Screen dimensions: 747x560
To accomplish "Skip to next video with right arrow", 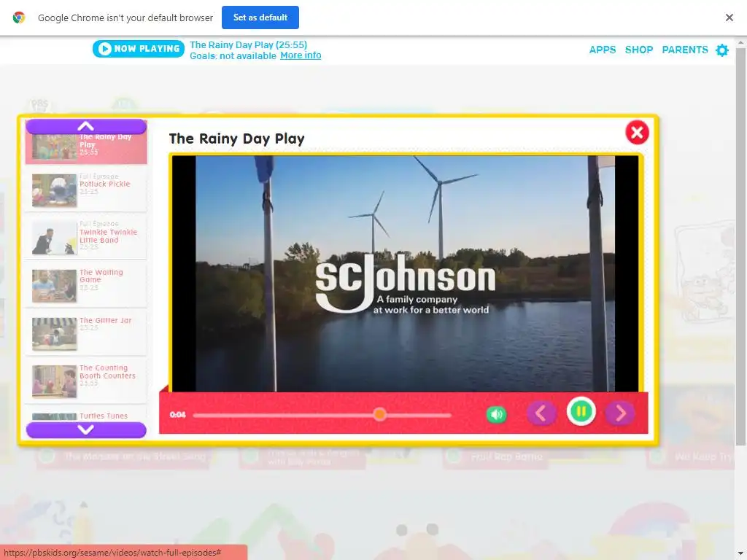I will 620,413.
